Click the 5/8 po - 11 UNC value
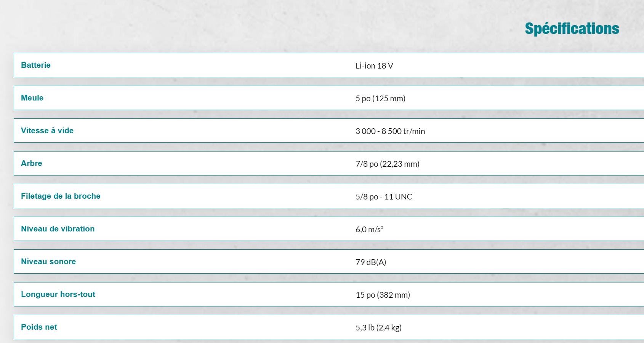The height and width of the screenshot is (343, 644). point(384,197)
